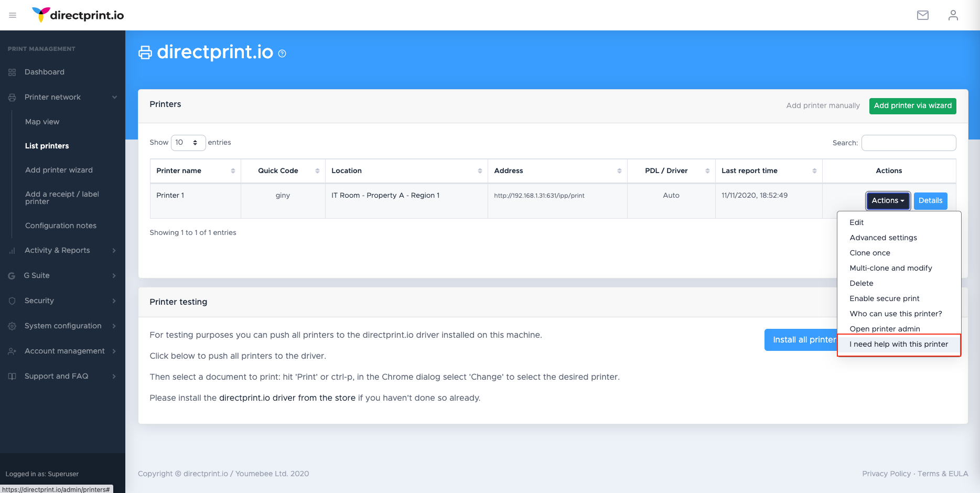This screenshot has height=493, width=980.
Task: Sort by Location column arrows
Action: click(480, 171)
